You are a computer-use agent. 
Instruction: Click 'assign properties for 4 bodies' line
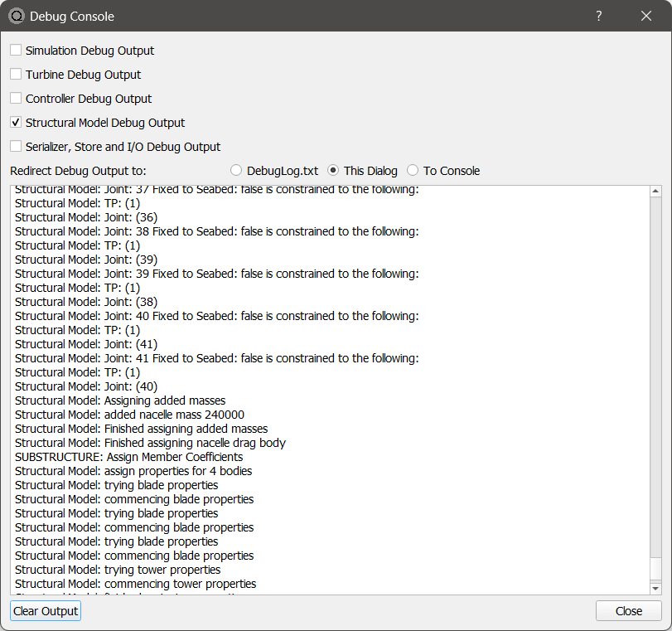click(x=133, y=471)
